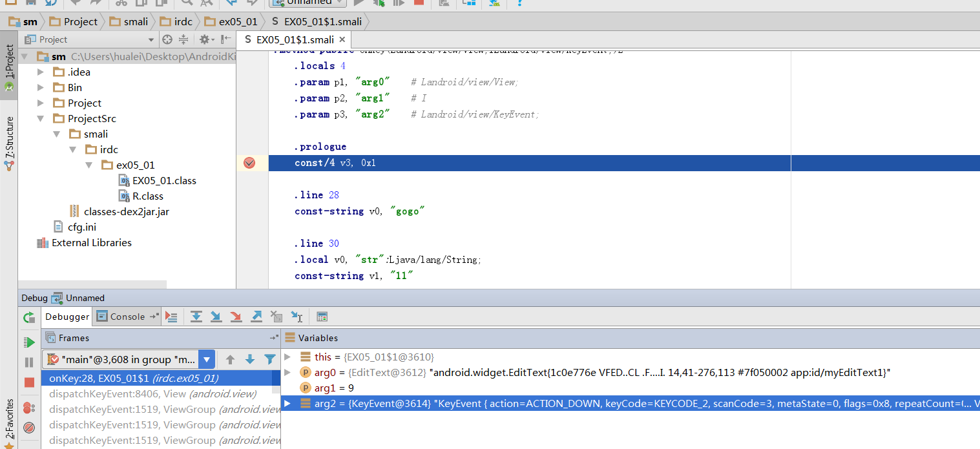Viewport: 980px width, 449px height.
Task: Select External Libraries node
Action: (85, 243)
